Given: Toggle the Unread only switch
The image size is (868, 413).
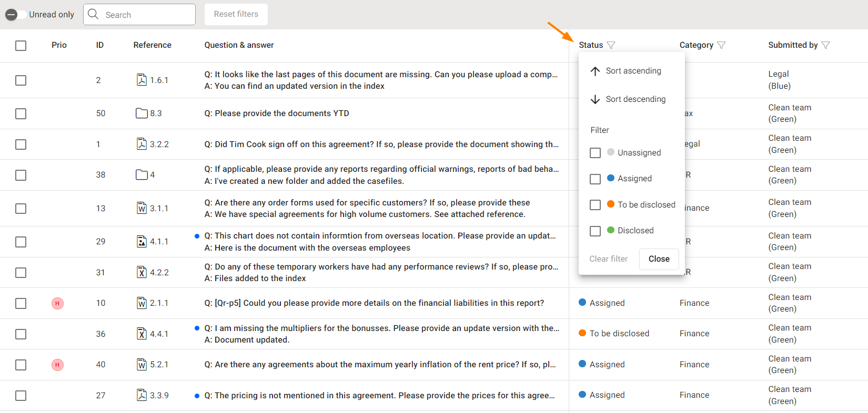Looking at the screenshot, I should [16, 15].
